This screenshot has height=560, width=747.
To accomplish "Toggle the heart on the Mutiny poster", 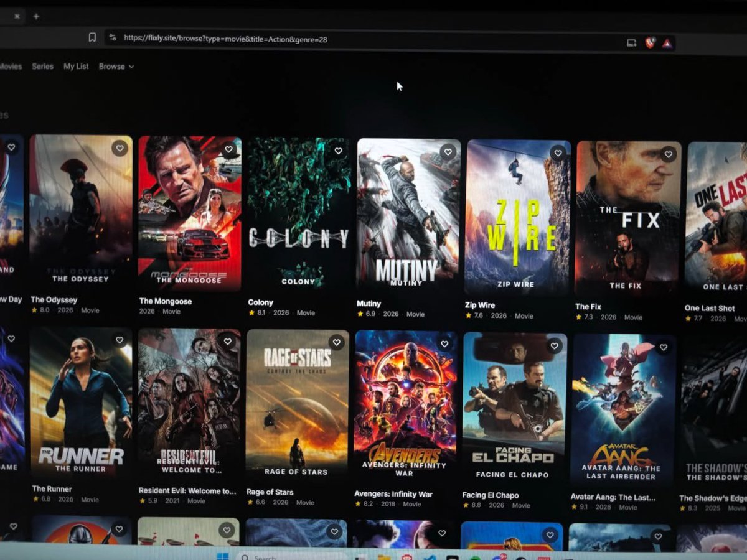I will click(x=448, y=151).
